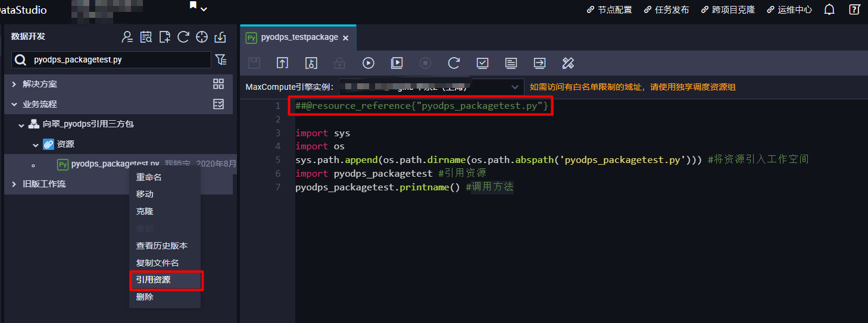This screenshot has width=868, height=323.
Task: Refresh the 数据开发 tree
Action: tap(183, 37)
